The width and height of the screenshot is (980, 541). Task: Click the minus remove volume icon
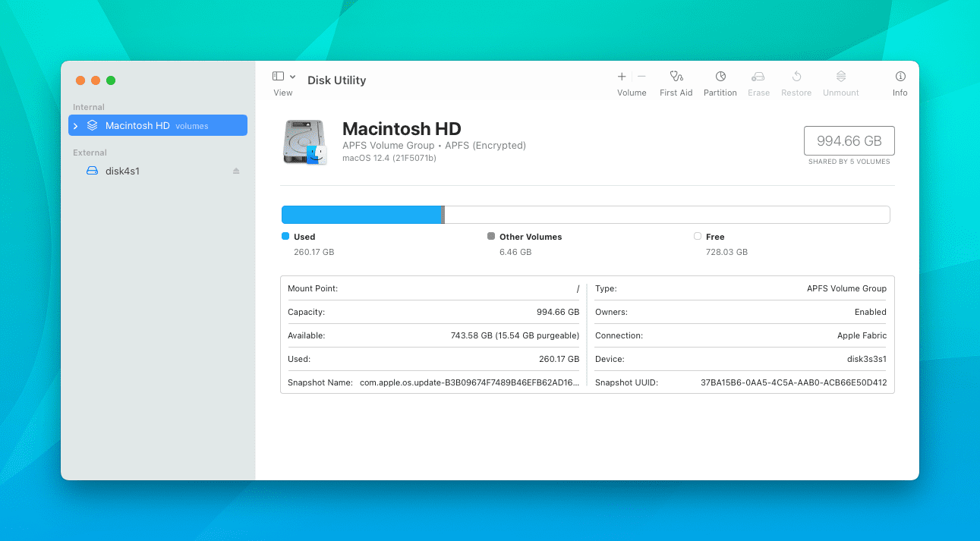pyautogui.click(x=641, y=77)
